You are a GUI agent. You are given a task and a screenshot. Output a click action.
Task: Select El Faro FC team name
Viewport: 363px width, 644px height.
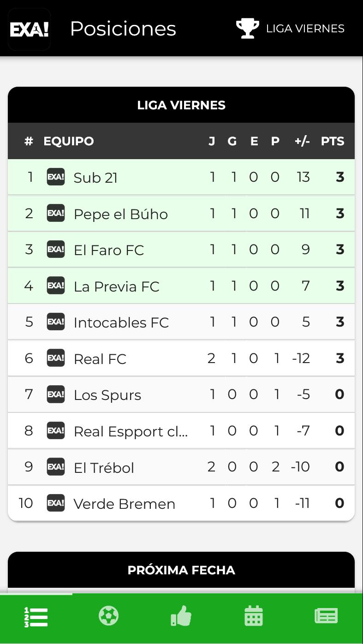[109, 250]
